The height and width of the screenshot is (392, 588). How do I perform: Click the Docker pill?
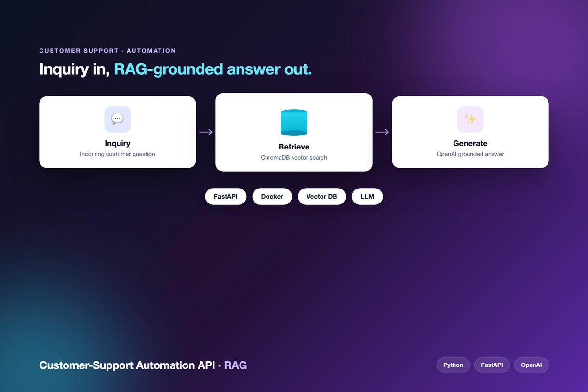[272, 196]
